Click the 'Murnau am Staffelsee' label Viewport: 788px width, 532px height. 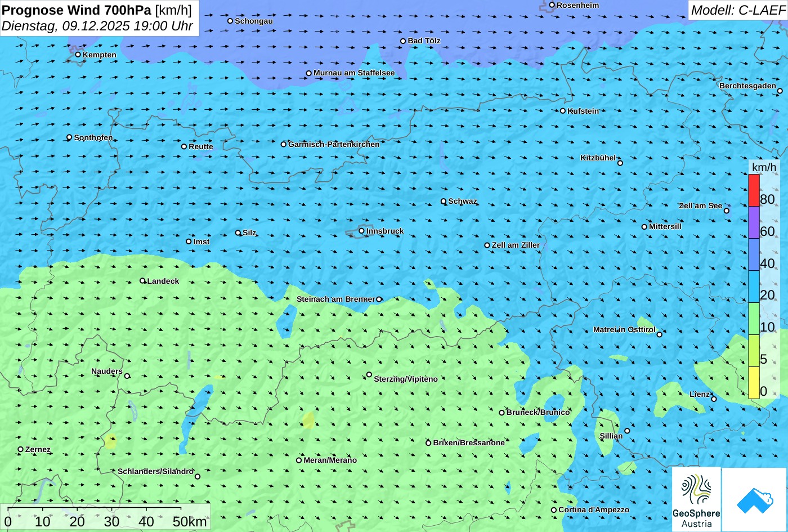point(354,73)
